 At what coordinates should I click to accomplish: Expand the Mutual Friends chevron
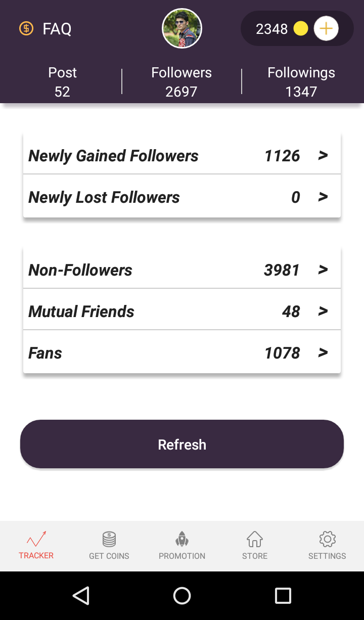[323, 312]
